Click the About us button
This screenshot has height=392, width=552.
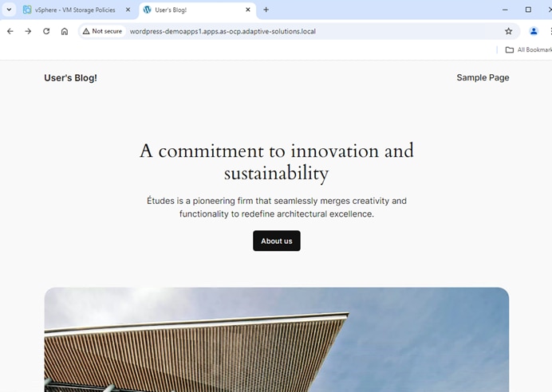click(x=277, y=241)
